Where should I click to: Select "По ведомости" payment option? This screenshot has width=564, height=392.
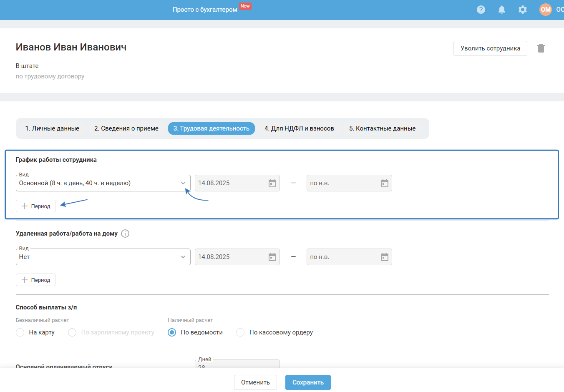[172, 332]
